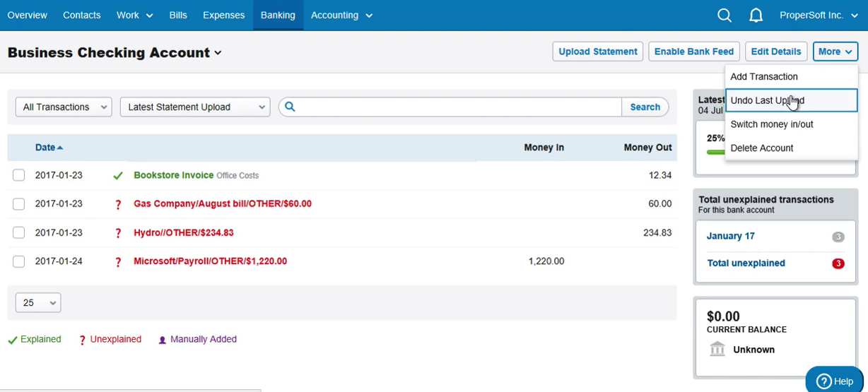Viewport: 868px width, 392px height.
Task: Collapse the More dropdown button
Action: [x=835, y=52]
